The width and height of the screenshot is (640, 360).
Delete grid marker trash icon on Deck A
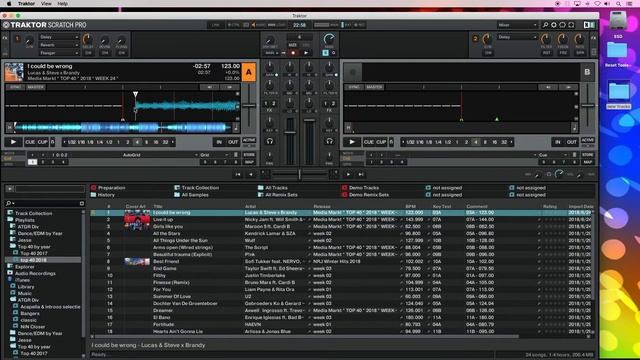236,155
